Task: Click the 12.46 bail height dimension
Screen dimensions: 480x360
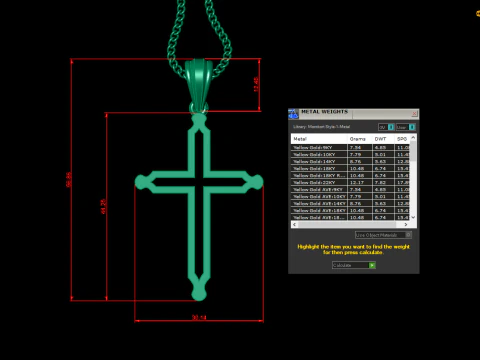Action: click(256, 84)
